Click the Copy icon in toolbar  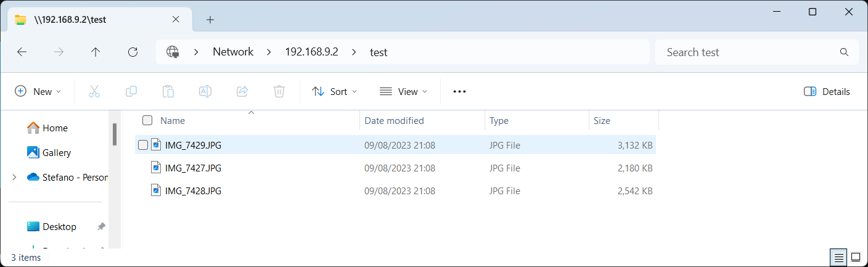(131, 91)
